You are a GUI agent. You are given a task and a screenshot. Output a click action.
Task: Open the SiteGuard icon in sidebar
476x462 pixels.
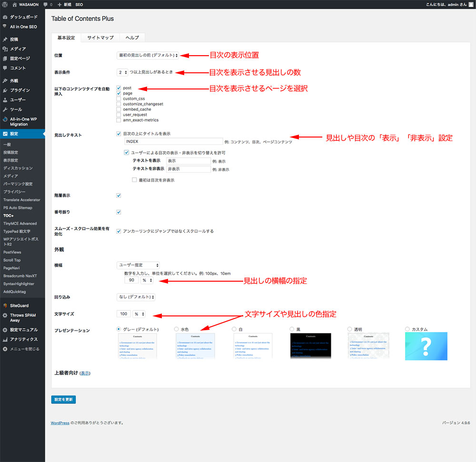[x=5, y=305]
